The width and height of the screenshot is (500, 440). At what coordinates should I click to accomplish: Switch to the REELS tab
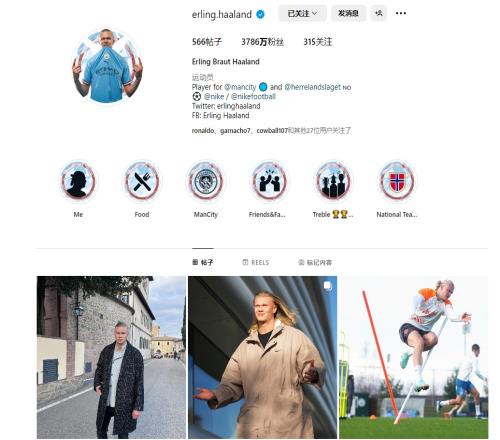point(256,262)
